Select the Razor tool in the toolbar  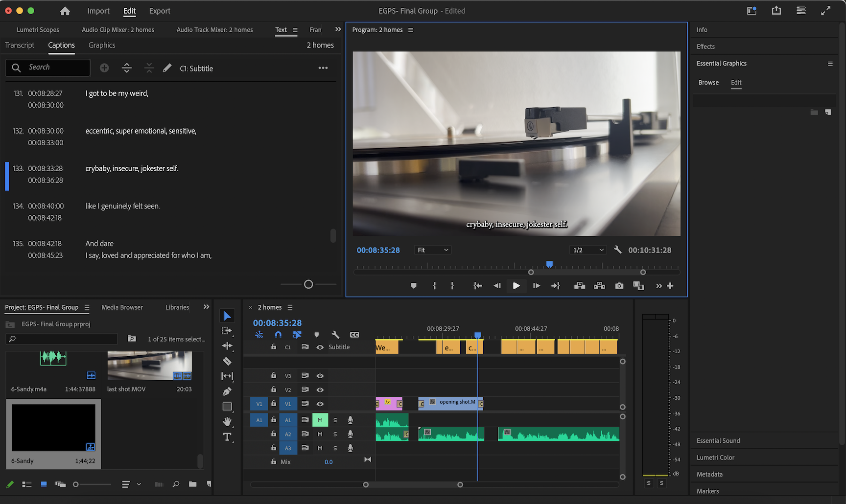click(227, 361)
